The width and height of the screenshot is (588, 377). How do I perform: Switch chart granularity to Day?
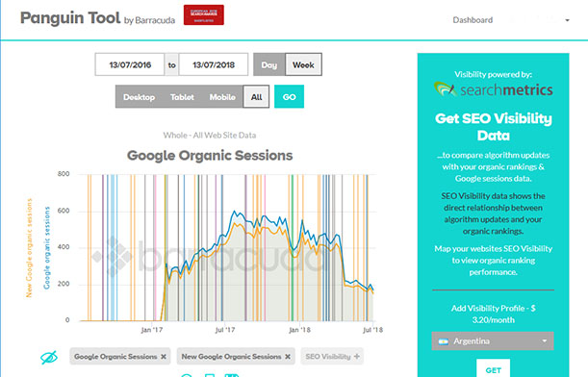click(269, 64)
